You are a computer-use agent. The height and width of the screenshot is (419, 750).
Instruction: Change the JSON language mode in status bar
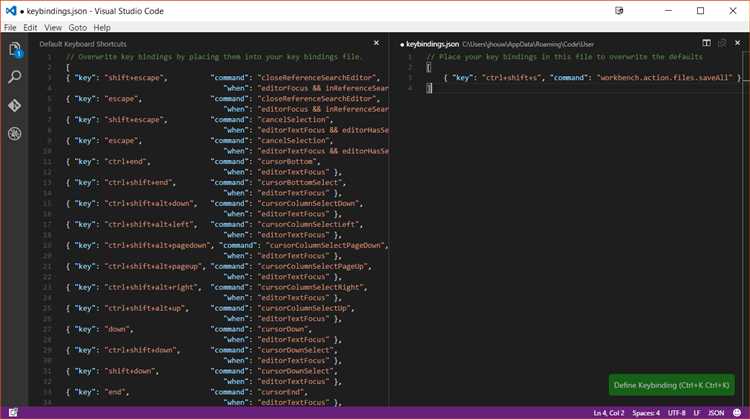714,412
